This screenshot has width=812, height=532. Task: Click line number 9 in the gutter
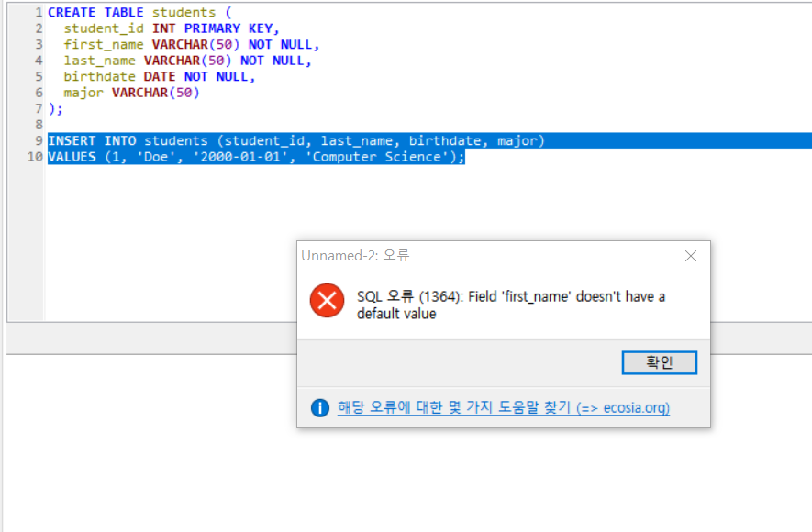38,140
